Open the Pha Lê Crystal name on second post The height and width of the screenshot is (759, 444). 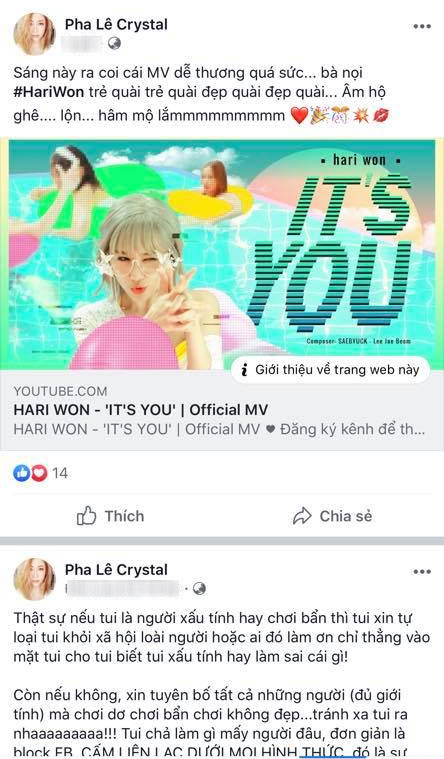tap(116, 570)
